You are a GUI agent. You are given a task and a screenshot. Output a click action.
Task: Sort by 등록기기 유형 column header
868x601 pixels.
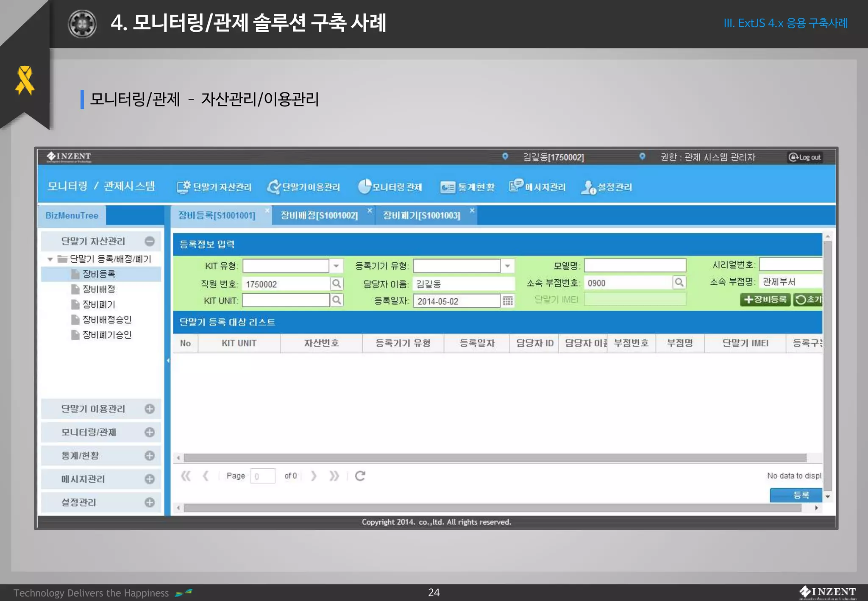click(x=403, y=343)
